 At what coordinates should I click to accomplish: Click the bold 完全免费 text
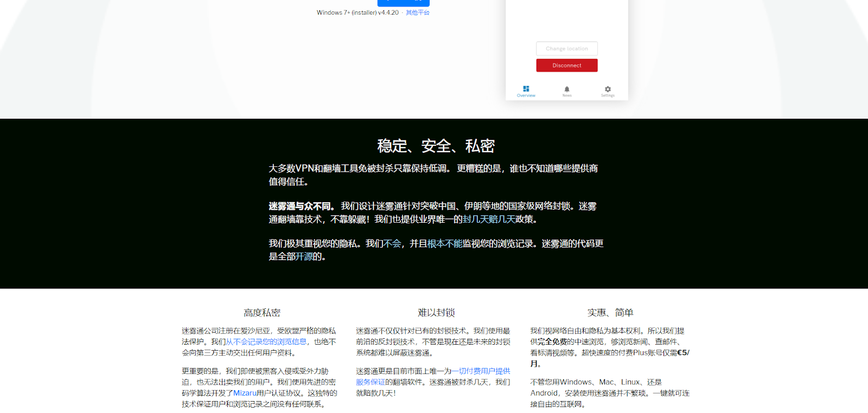[x=552, y=341]
